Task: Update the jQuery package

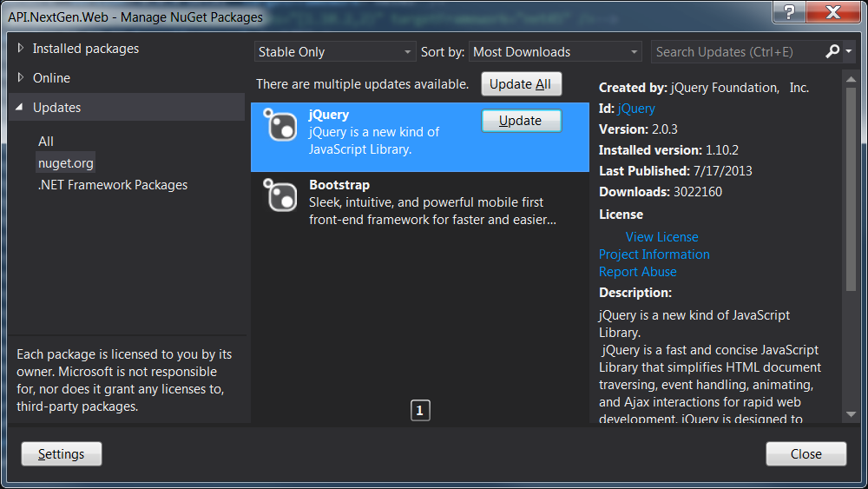Action: 521,121
